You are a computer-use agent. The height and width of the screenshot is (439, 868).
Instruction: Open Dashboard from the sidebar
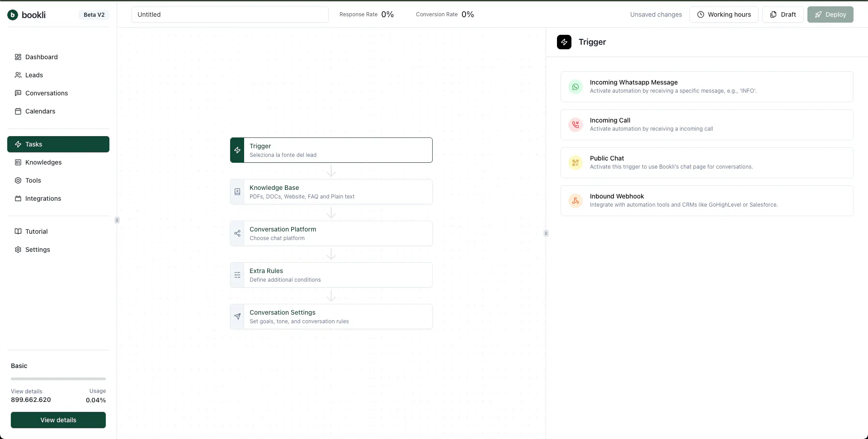click(58, 57)
